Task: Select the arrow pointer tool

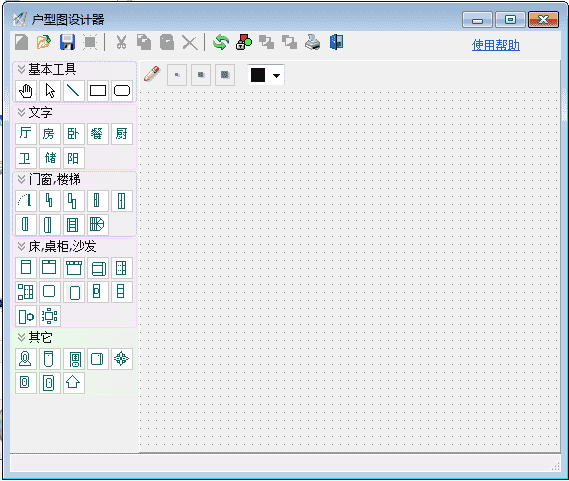Action: [x=50, y=91]
